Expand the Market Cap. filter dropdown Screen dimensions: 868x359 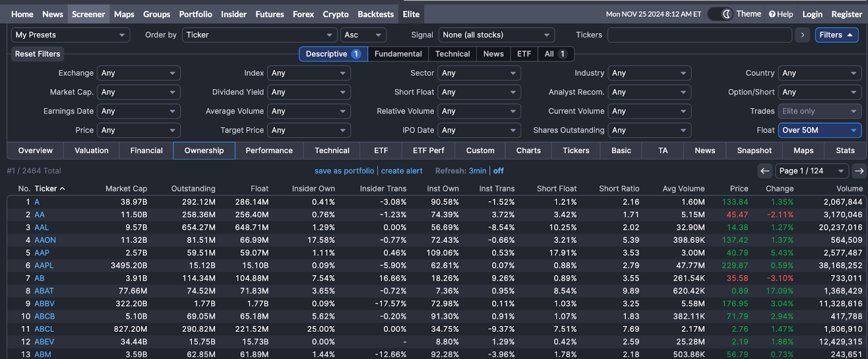138,92
